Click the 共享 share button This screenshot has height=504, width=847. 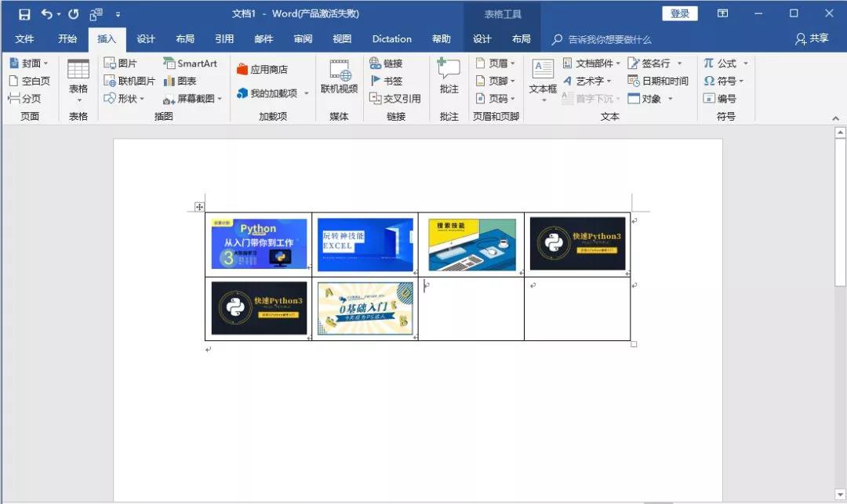point(812,38)
